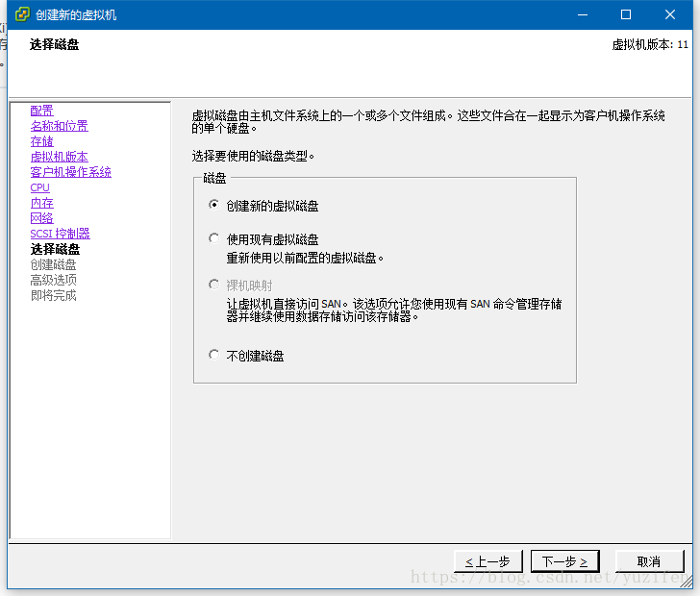Go to the CPU step
This screenshot has height=596, width=700.
tap(39, 187)
